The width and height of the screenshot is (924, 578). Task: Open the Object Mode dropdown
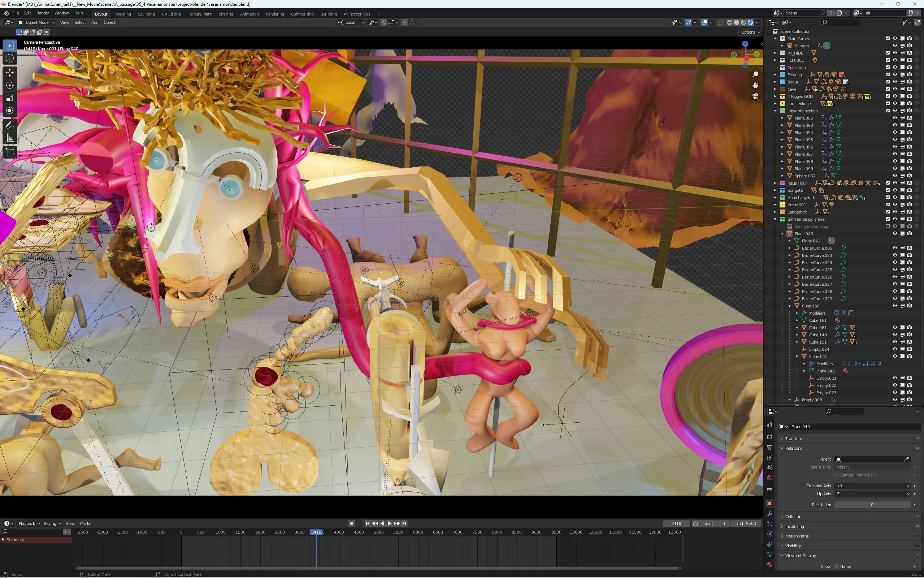click(x=37, y=22)
